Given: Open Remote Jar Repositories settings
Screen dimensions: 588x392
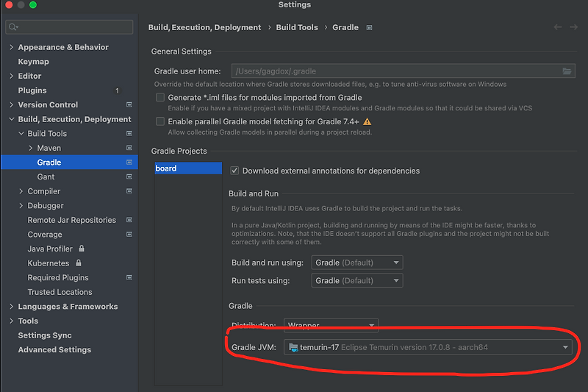Looking at the screenshot, I should [71, 220].
